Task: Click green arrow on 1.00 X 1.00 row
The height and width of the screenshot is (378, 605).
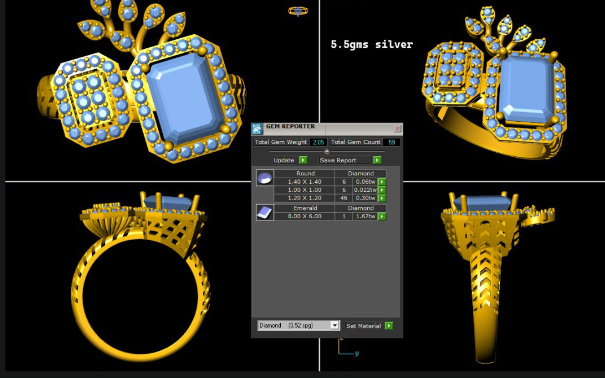Action: click(382, 190)
